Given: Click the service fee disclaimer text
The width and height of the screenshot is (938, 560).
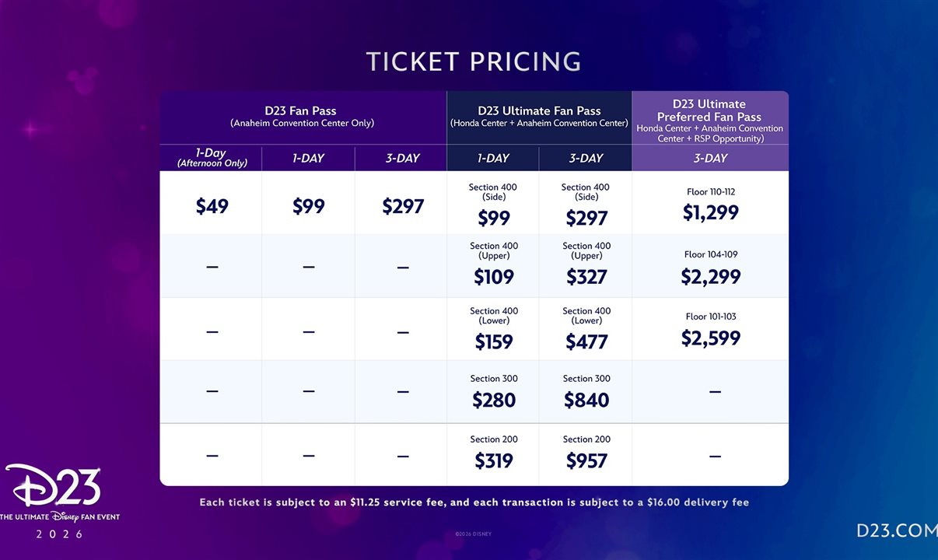Looking at the screenshot, I should pos(474,502).
